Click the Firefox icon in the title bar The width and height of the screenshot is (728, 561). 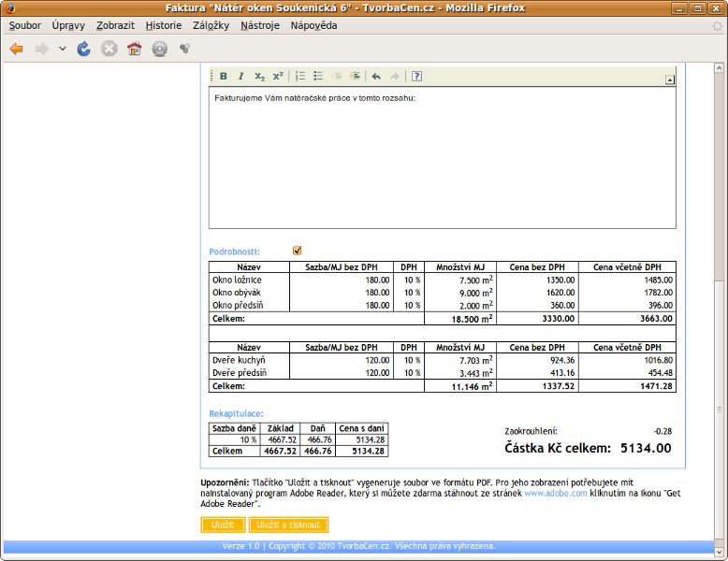(9, 7)
